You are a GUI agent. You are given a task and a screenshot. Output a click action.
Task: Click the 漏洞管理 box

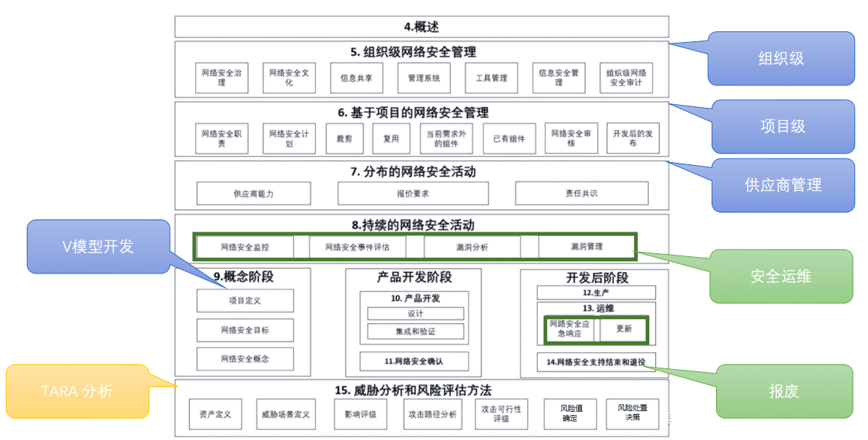(x=586, y=247)
